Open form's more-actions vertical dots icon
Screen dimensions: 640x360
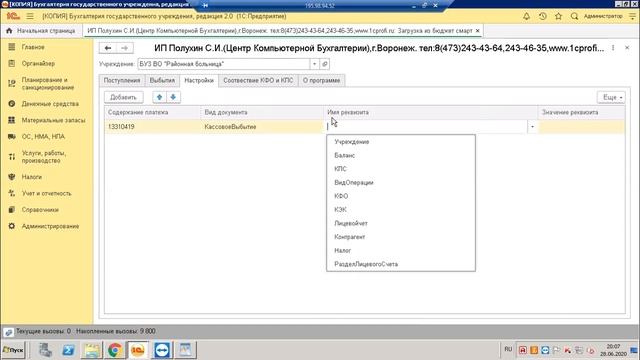(613, 48)
